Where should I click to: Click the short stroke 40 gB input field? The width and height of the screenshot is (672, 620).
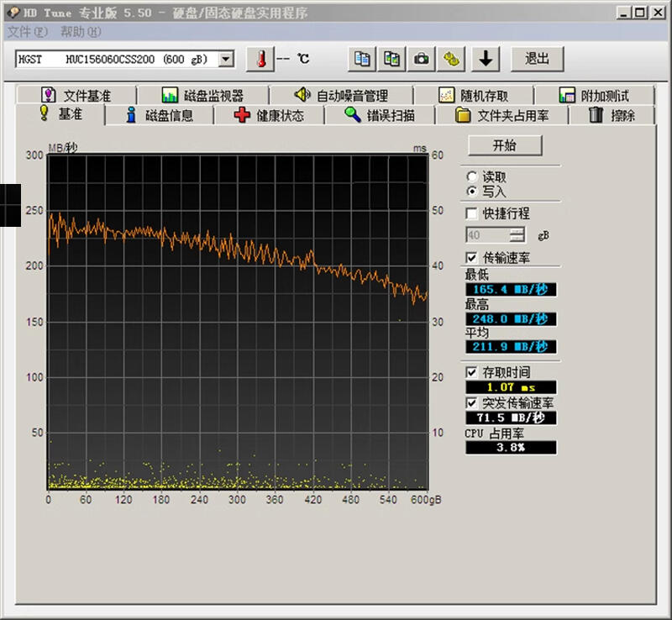click(488, 235)
